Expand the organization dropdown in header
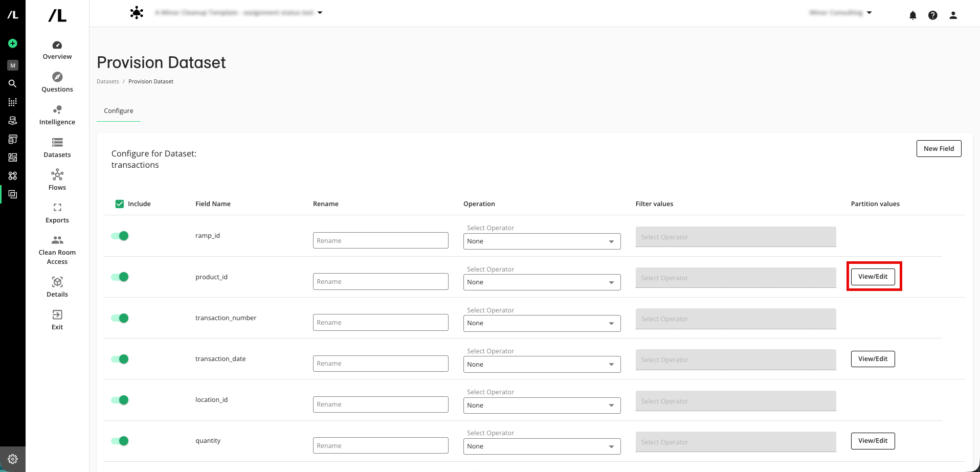This screenshot has height=472, width=980. [x=869, y=13]
